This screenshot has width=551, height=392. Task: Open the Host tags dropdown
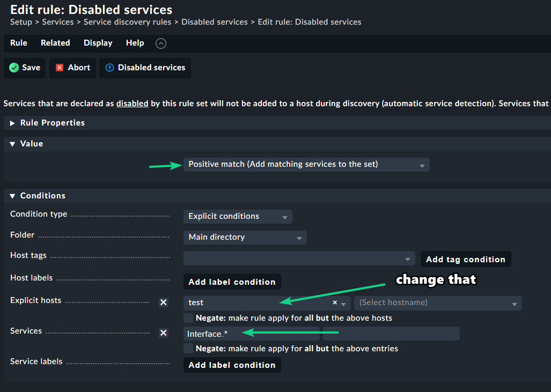coord(299,258)
